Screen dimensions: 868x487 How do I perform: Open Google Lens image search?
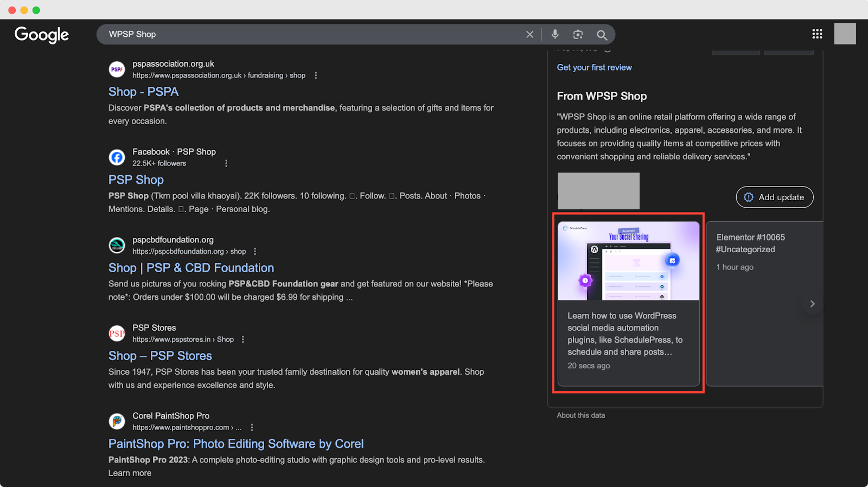[578, 34]
